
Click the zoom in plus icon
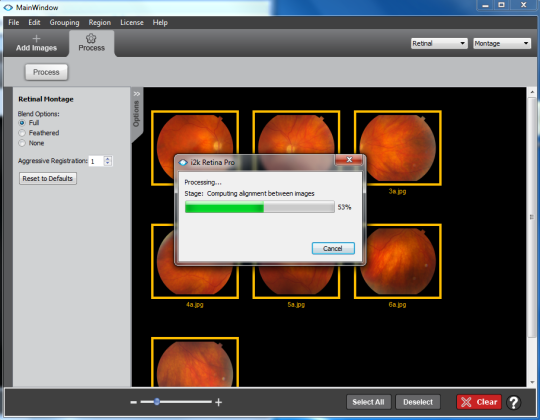(218, 402)
